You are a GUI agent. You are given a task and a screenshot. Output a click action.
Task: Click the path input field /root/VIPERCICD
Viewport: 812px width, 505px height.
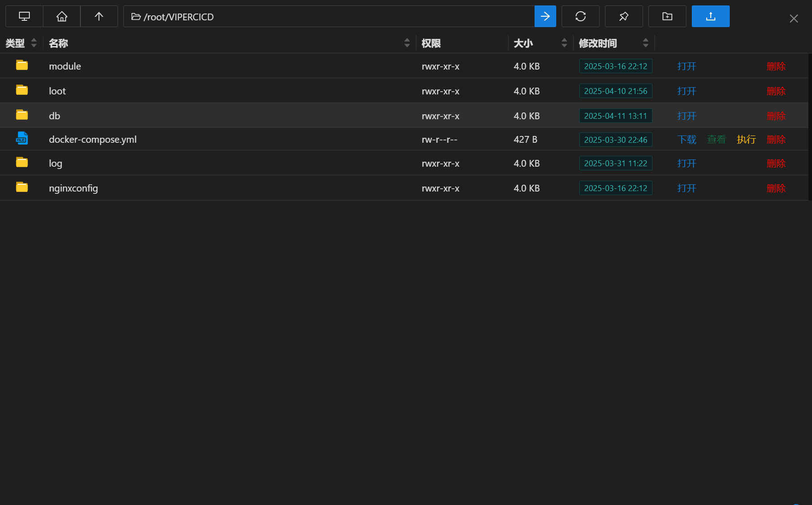329,16
